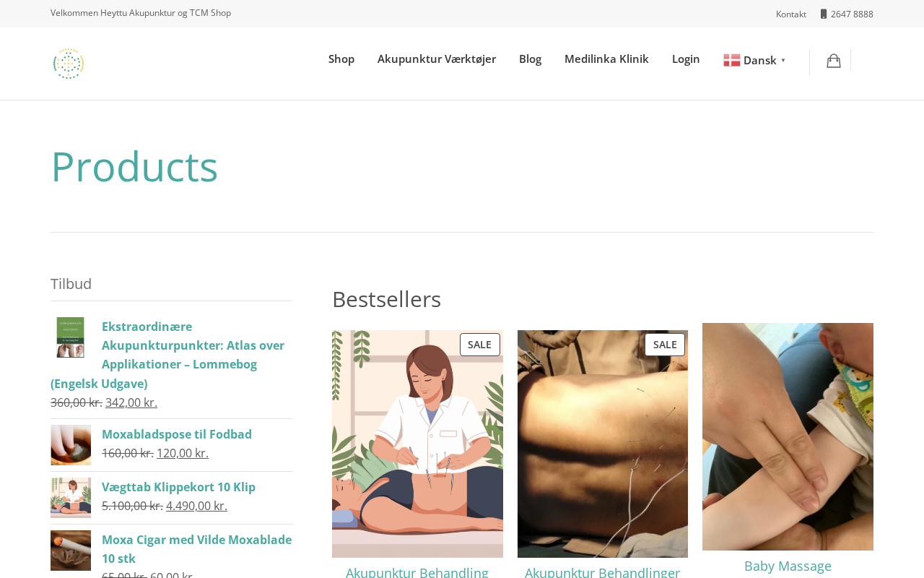Open the shopping bag cart icon
This screenshot has width=924, height=578.
pos(834,61)
